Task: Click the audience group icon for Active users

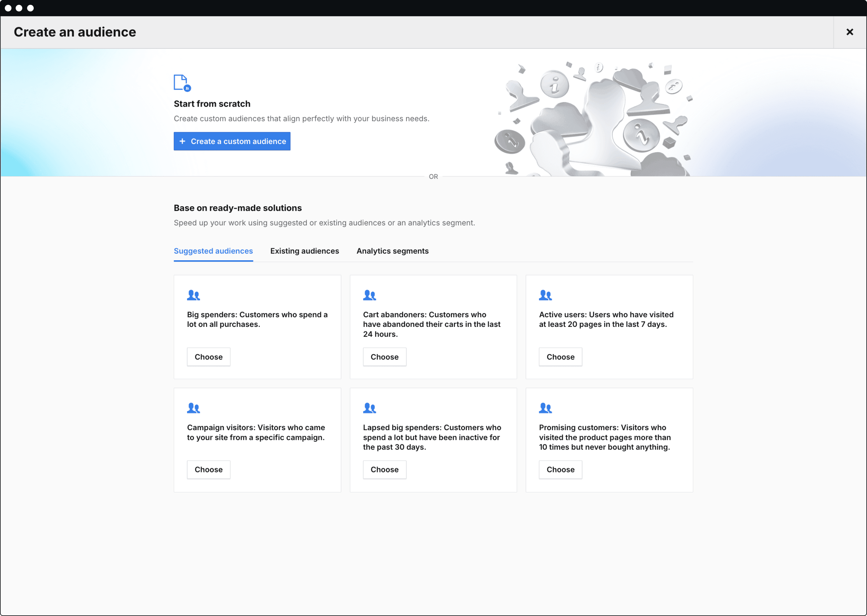Action: pos(545,293)
